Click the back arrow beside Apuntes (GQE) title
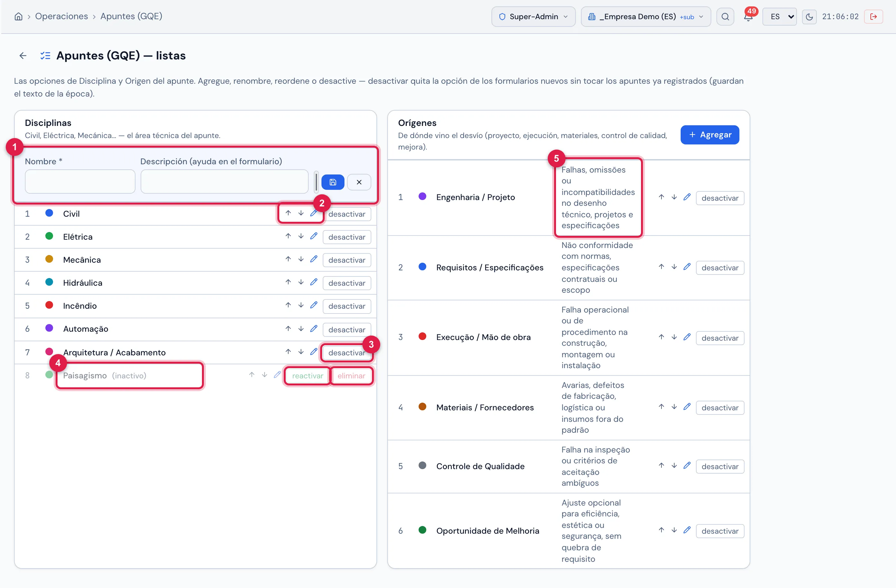896x588 pixels. click(x=23, y=56)
